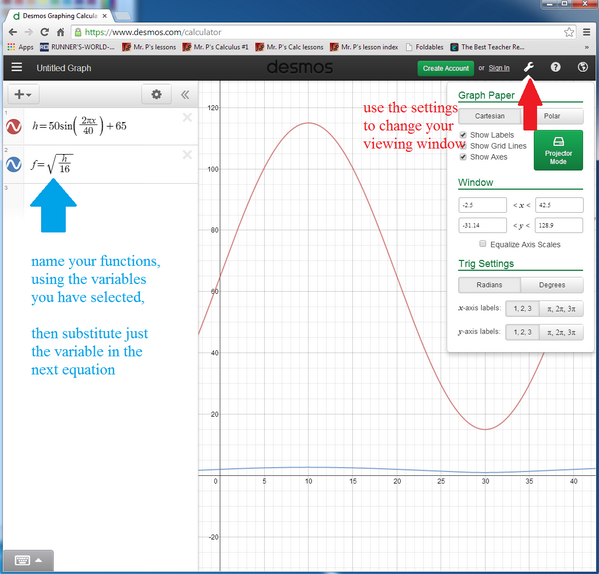This screenshot has width=599, height=574.
Task: Expand the bookmarks overflow chevron
Action: coord(587,47)
